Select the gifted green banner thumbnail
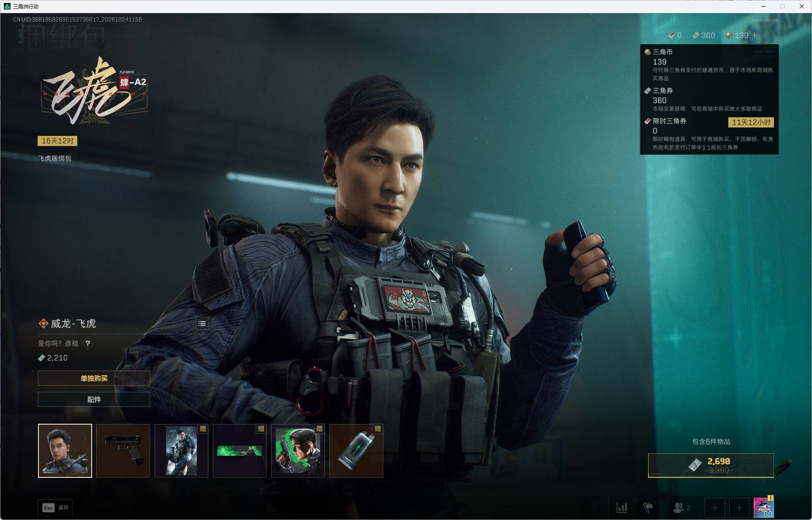Viewport: 812px width, 520px height. pos(240,451)
